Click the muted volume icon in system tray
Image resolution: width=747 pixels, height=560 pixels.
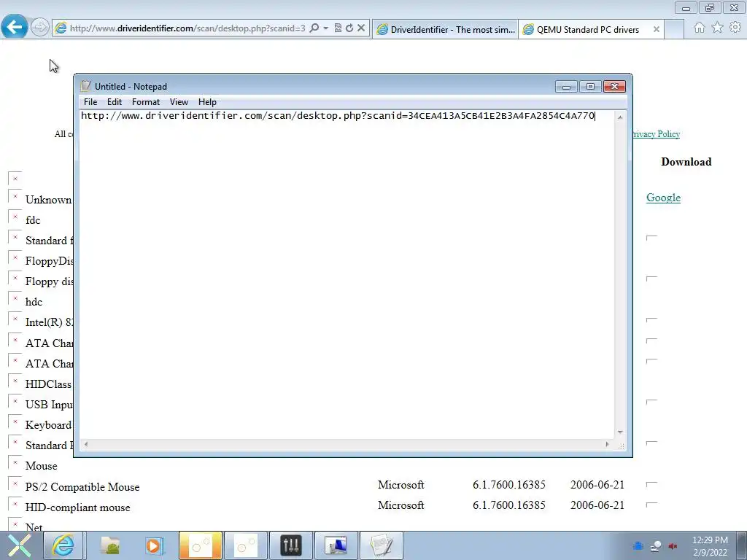pos(673,546)
